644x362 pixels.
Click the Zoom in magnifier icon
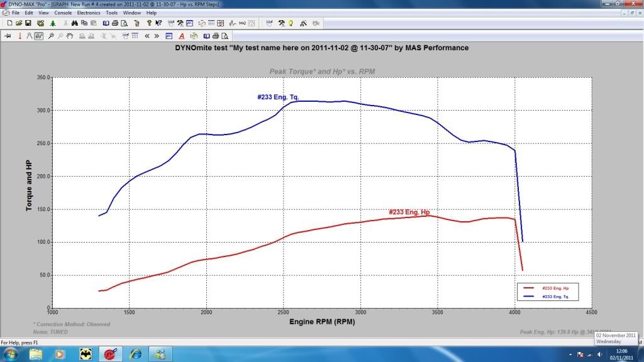51,36
